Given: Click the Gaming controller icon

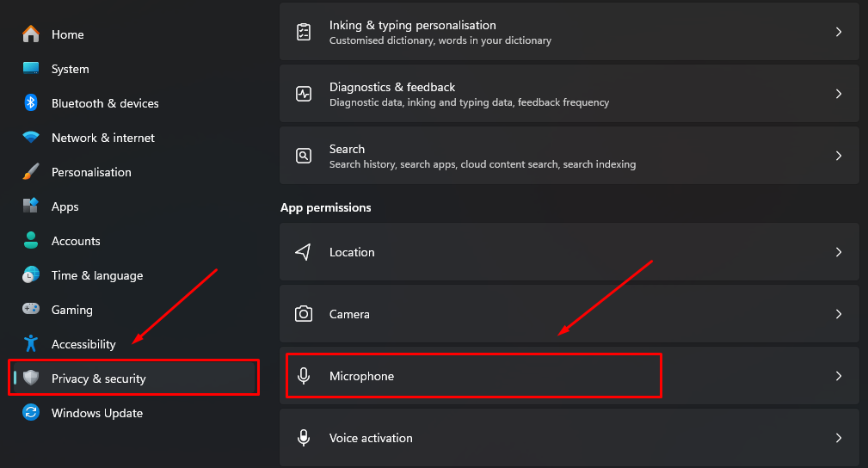Looking at the screenshot, I should point(31,309).
